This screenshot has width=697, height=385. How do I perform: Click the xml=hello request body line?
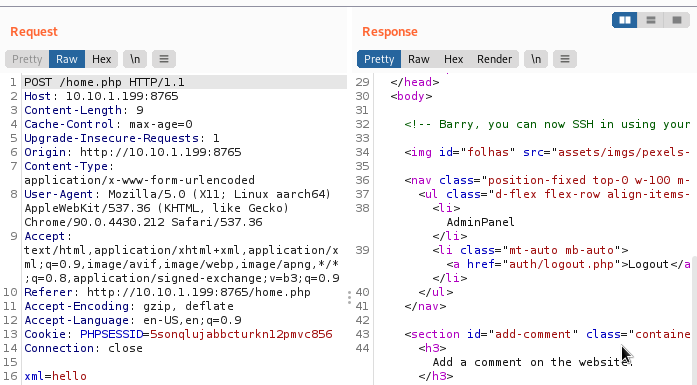pyautogui.click(x=55, y=376)
